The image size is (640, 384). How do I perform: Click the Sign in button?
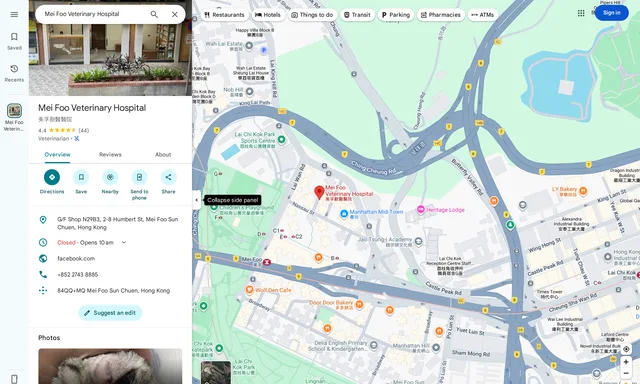pos(611,13)
